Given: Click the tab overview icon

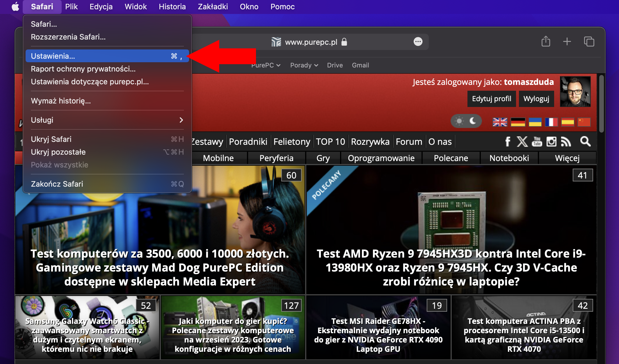Looking at the screenshot, I should coord(589,42).
